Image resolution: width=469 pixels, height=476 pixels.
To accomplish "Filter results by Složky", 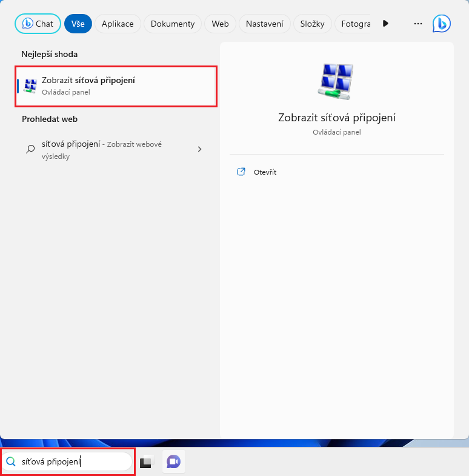I will tap(313, 24).
